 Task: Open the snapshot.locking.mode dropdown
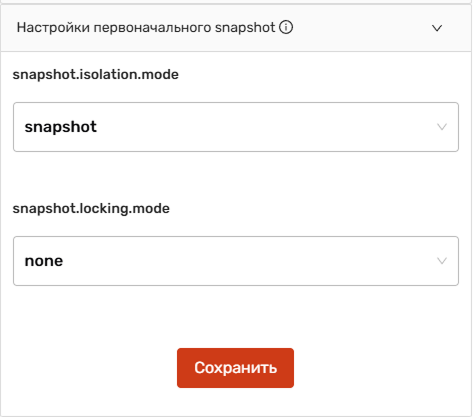pyautogui.click(x=236, y=261)
